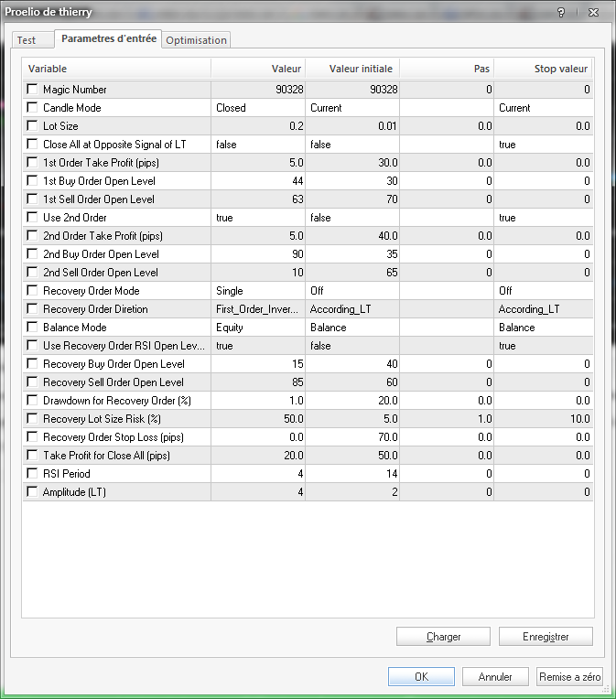Screen dimensions: 616x699
Task: Select Recovery Lot Size Risk stop value 10.0
Action: (x=544, y=419)
